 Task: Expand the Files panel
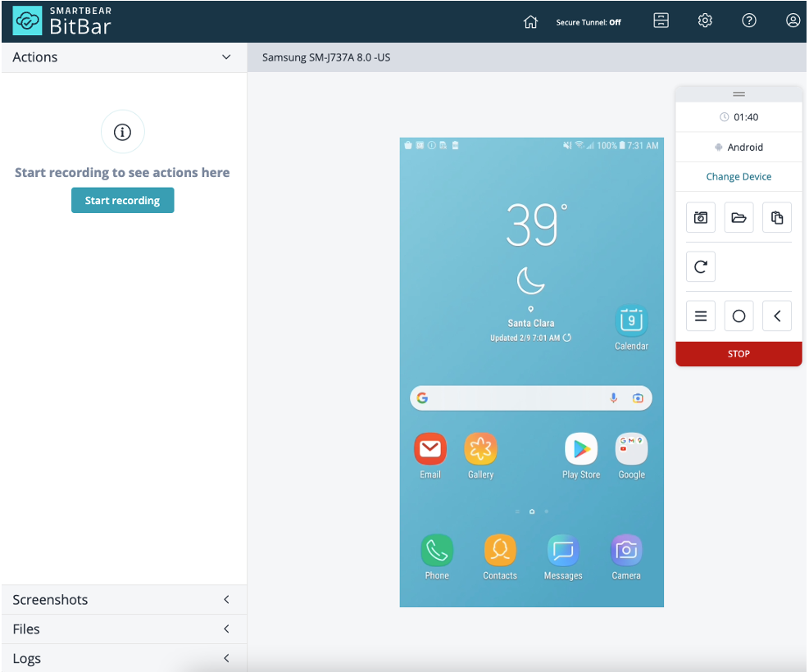[227, 629]
